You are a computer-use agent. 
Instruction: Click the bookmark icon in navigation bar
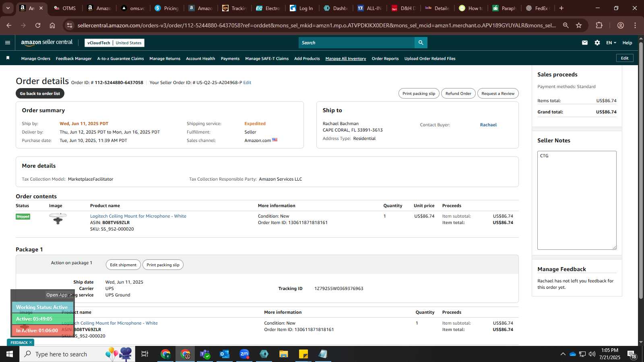8,58
